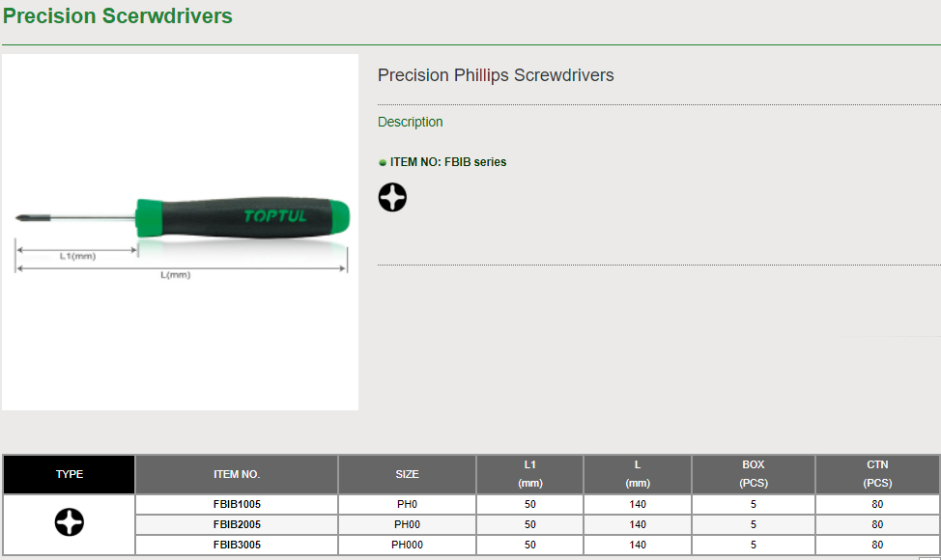Click the screwdriver product image
Viewport: 941px width, 560px height.
coord(181,232)
